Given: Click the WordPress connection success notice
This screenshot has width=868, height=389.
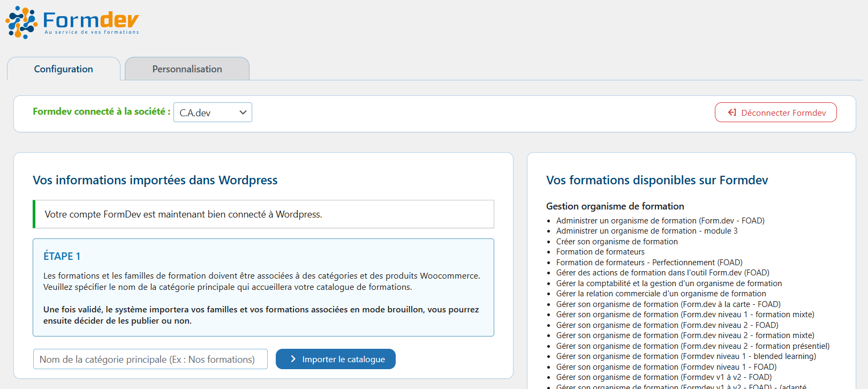Looking at the screenshot, I should [263, 214].
